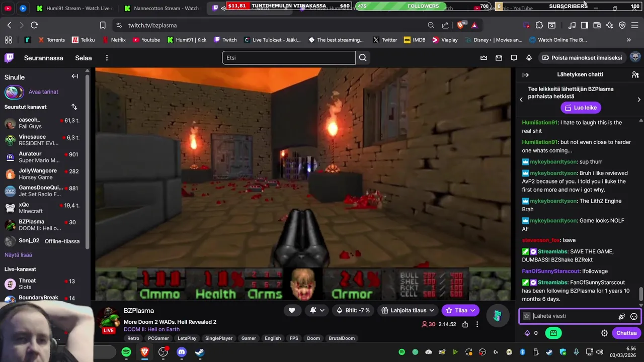Viewport: 644px width, 362px height.
Task: Open xQc channel in sidebar
Action: (43, 208)
